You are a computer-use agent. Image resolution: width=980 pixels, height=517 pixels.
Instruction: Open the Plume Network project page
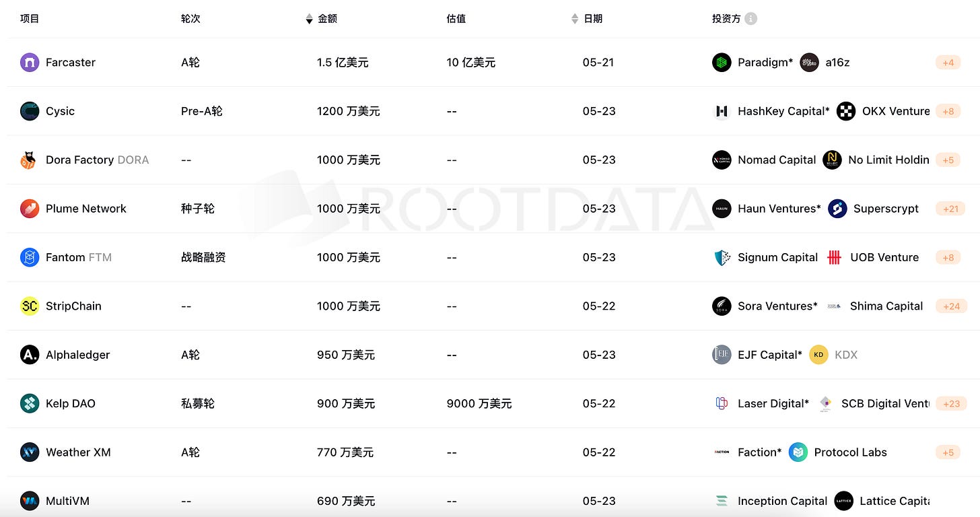click(86, 209)
